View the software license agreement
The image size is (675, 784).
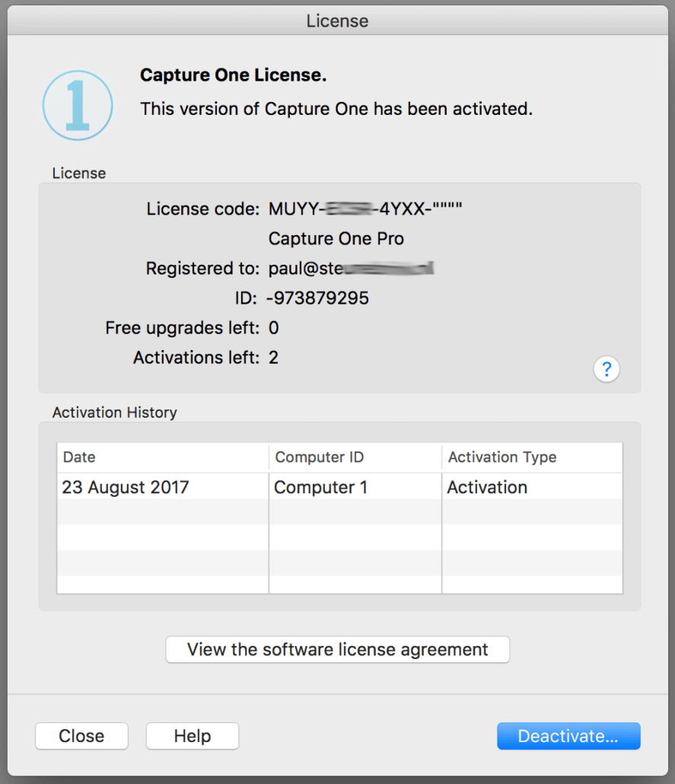coord(337,649)
